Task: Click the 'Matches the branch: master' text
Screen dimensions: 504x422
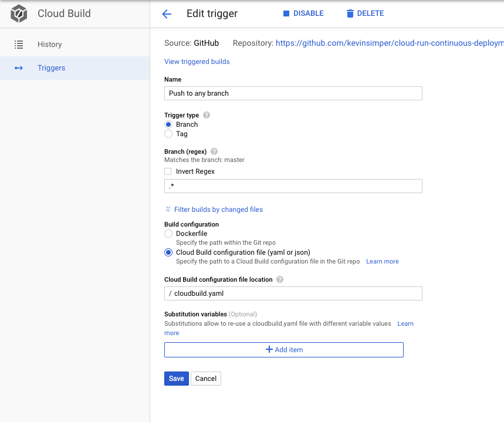Action: [204, 160]
